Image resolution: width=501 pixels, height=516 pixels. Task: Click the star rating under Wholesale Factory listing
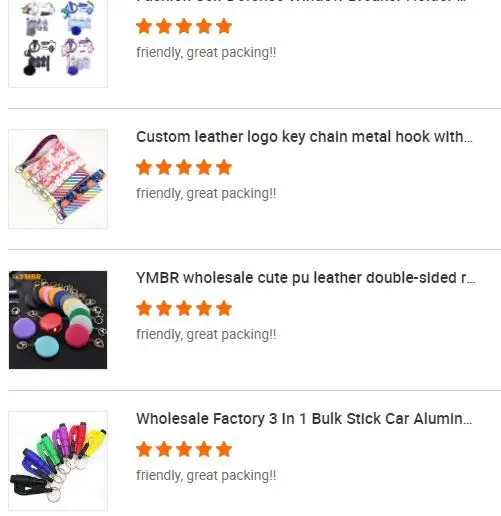click(x=184, y=449)
